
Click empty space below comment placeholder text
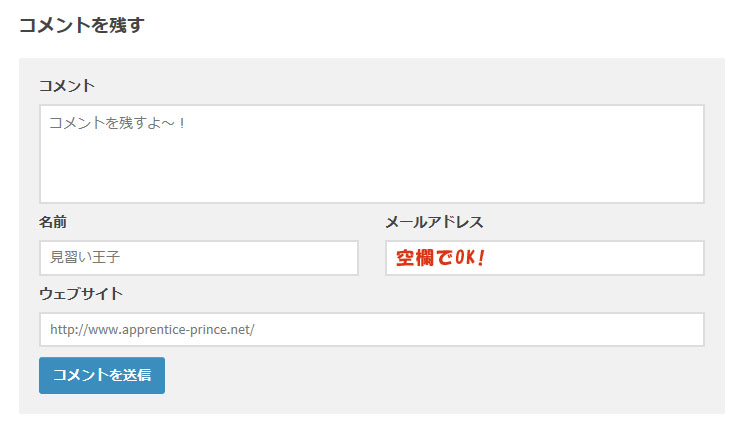[x=372, y=167]
